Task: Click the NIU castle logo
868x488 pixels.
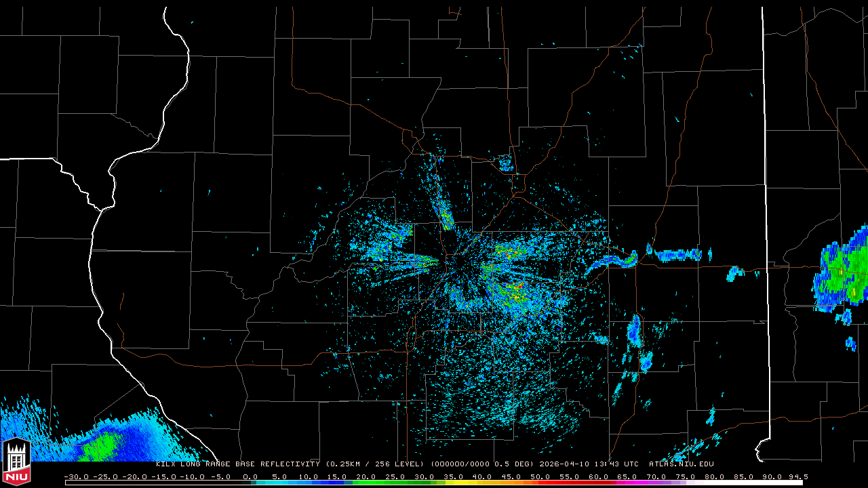Action: (x=16, y=464)
